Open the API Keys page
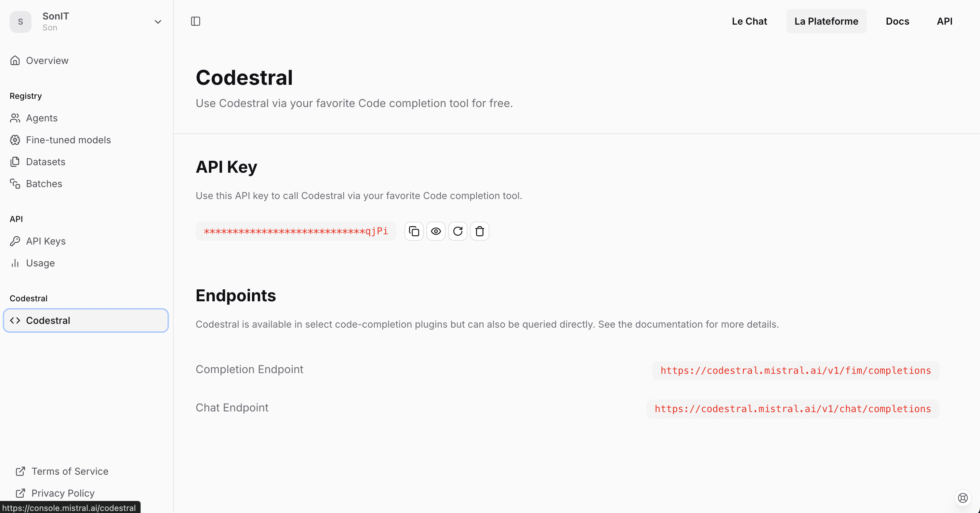Viewport: 980px width, 513px height. pyautogui.click(x=45, y=241)
